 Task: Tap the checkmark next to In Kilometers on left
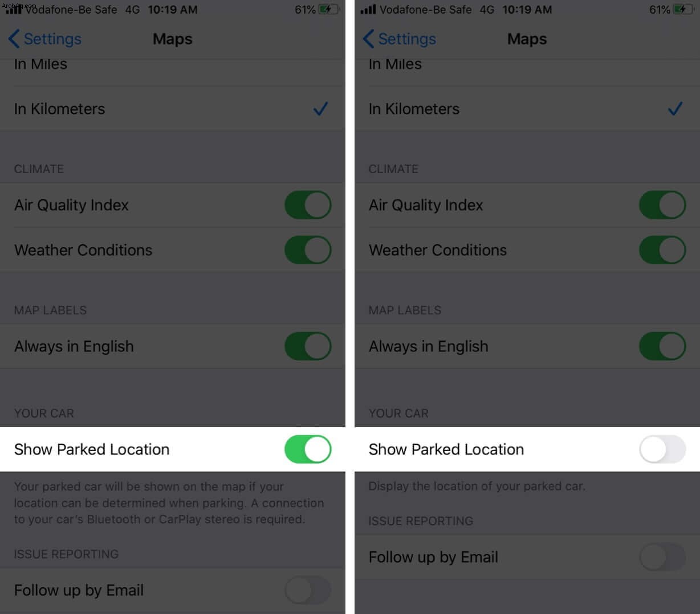pyautogui.click(x=321, y=109)
